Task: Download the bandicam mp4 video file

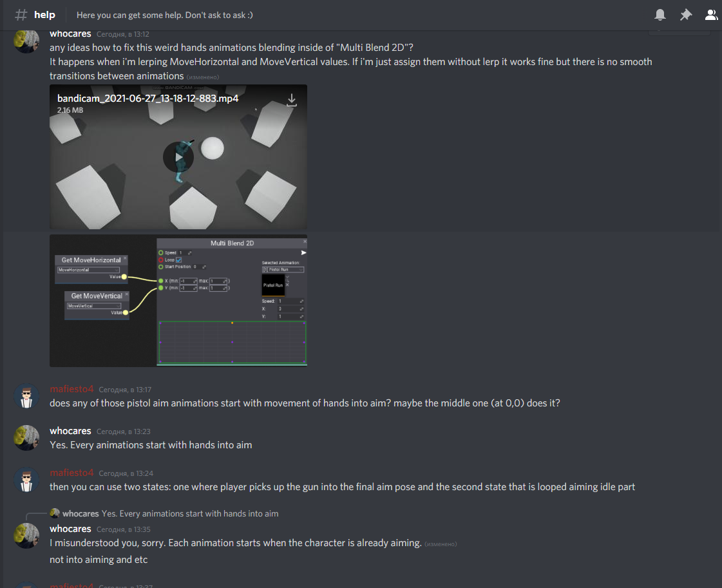Action: point(292,100)
